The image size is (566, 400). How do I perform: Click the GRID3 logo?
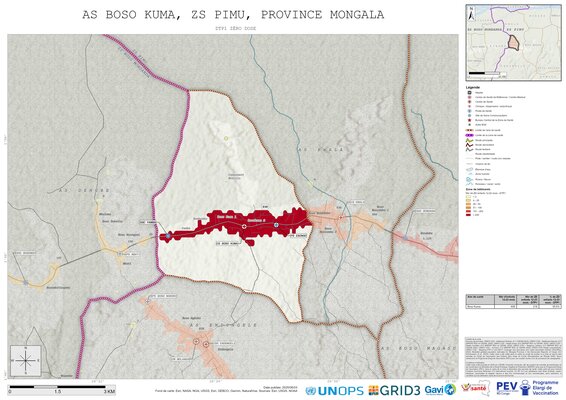[x=394, y=390]
